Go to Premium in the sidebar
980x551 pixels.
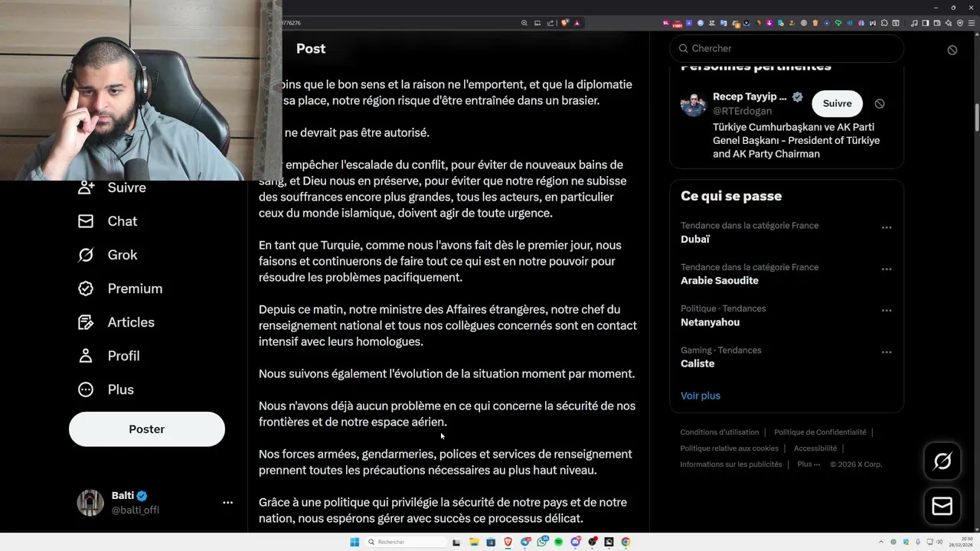[x=120, y=289]
